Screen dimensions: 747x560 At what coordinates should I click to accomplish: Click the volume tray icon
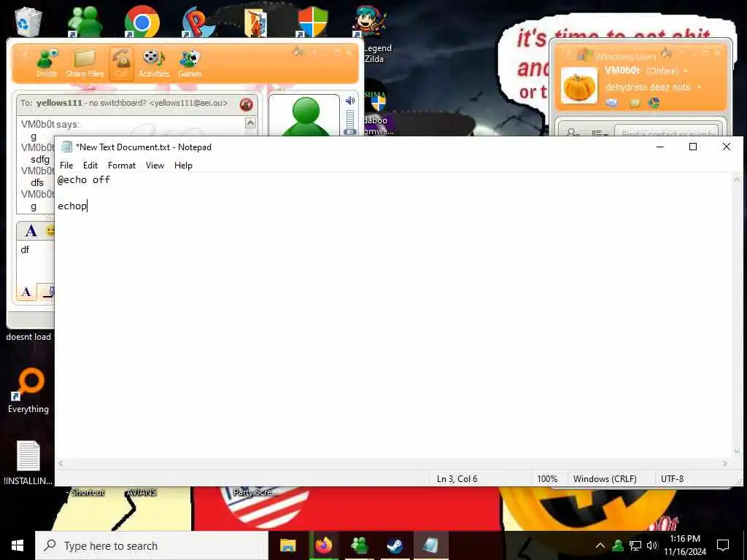[x=652, y=545]
